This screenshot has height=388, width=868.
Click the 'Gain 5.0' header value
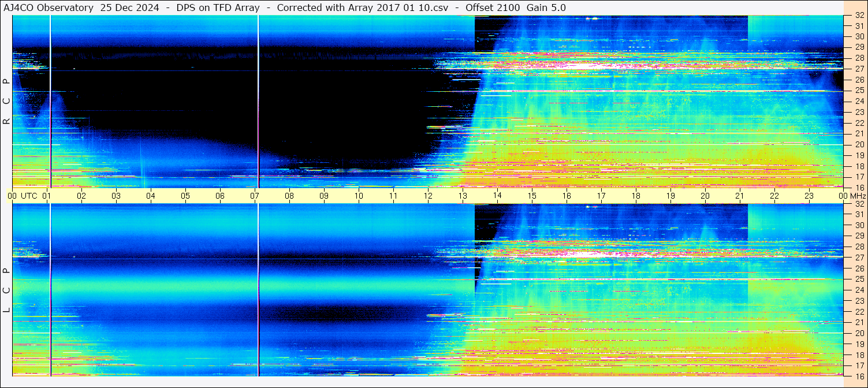pos(546,8)
